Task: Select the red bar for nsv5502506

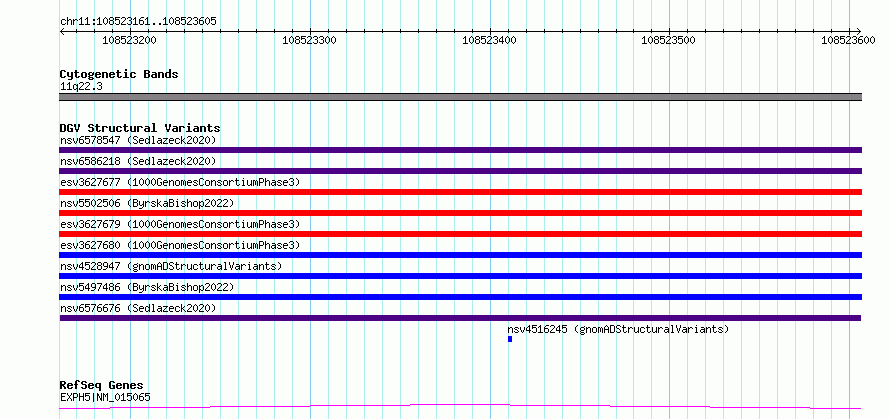Action: [460, 213]
